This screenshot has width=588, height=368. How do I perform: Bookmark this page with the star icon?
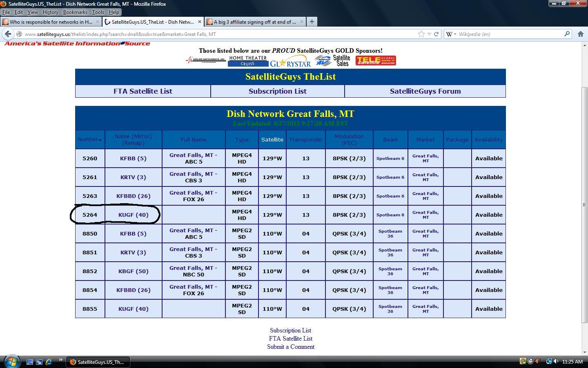point(421,34)
